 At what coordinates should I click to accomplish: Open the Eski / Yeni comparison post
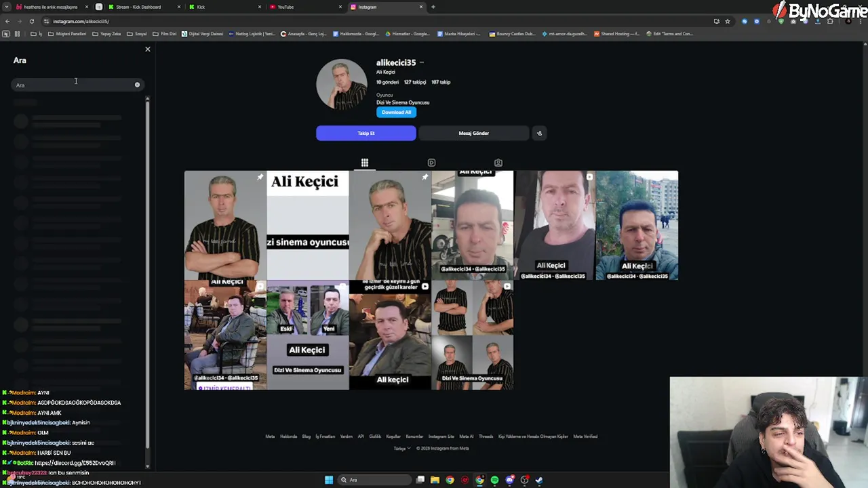pos(308,335)
